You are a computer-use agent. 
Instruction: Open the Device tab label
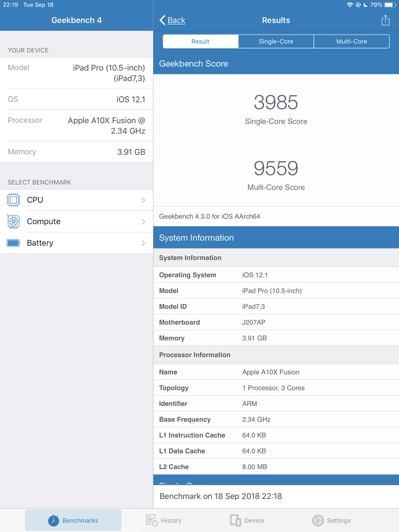[x=254, y=520]
